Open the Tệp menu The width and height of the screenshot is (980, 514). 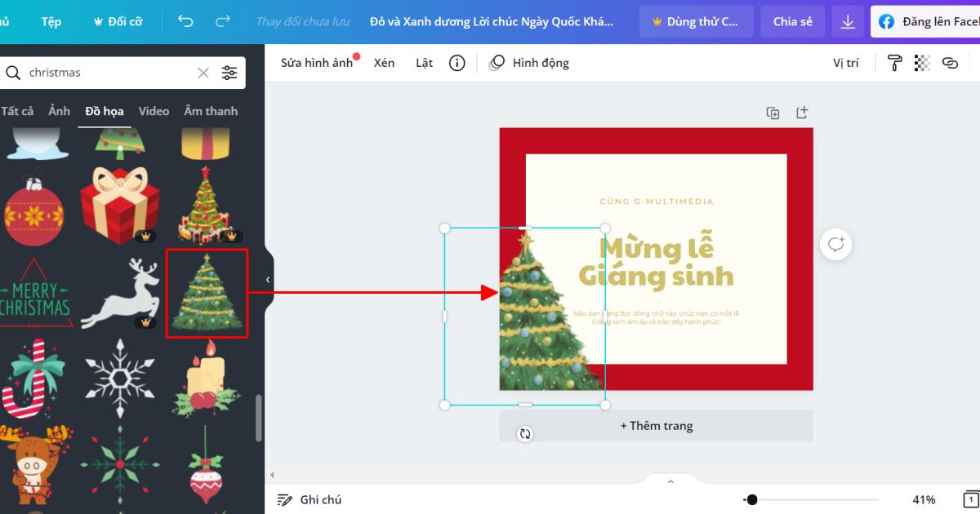click(x=51, y=21)
